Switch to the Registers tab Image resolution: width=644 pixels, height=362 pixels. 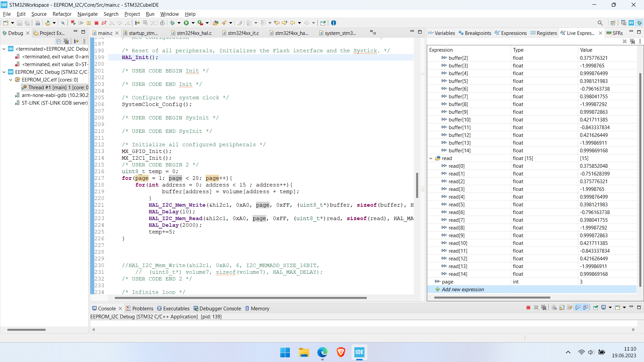544,33
